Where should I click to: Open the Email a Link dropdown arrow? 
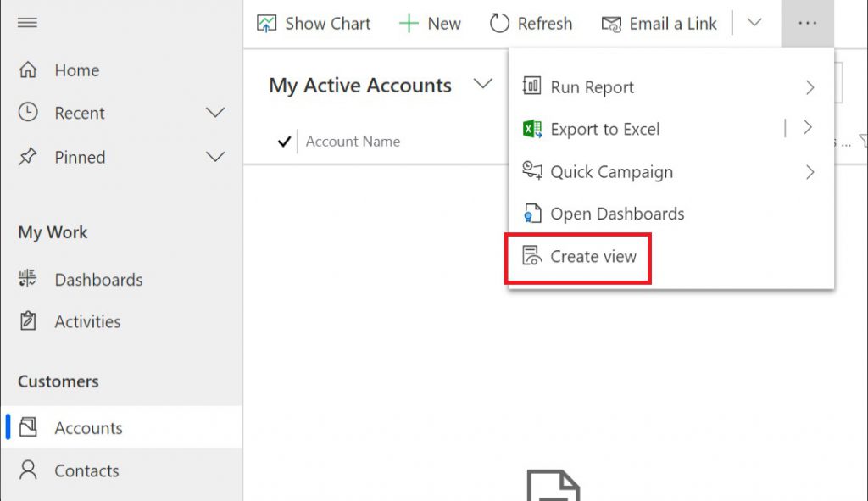pos(754,23)
